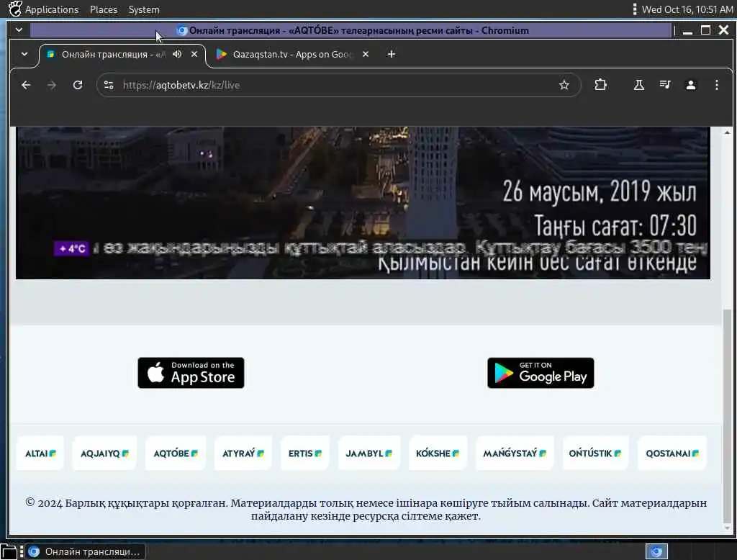Click the Chromium workspace switcher icon
737x560 pixels.
(x=656, y=551)
